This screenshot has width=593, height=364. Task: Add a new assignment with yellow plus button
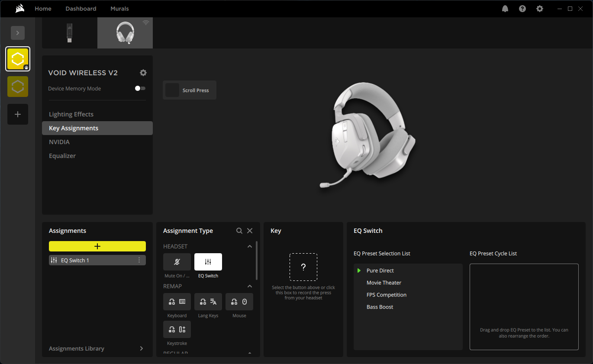97,246
